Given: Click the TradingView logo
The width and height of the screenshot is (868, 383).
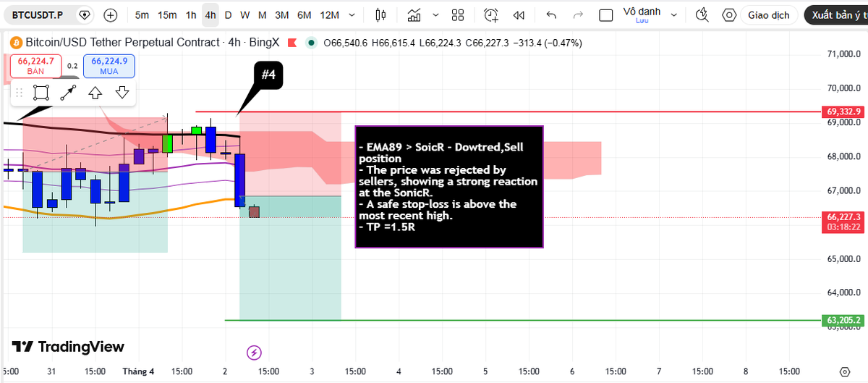Looking at the screenshot, I should pyautogui.click(x=69, y=347).
